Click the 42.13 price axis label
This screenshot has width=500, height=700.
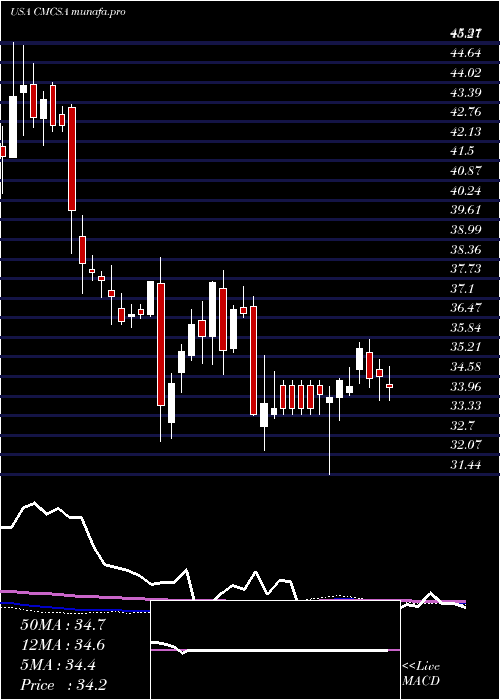466,132
